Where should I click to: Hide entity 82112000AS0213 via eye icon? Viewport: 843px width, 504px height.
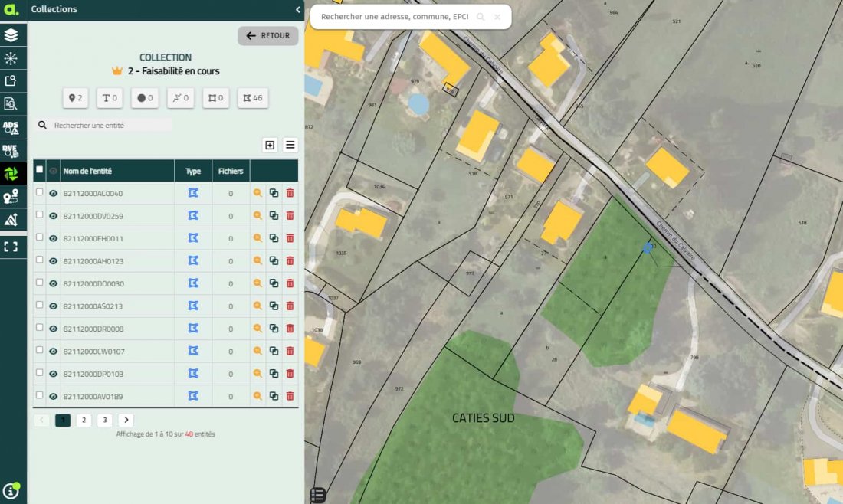tap(54, 306)
